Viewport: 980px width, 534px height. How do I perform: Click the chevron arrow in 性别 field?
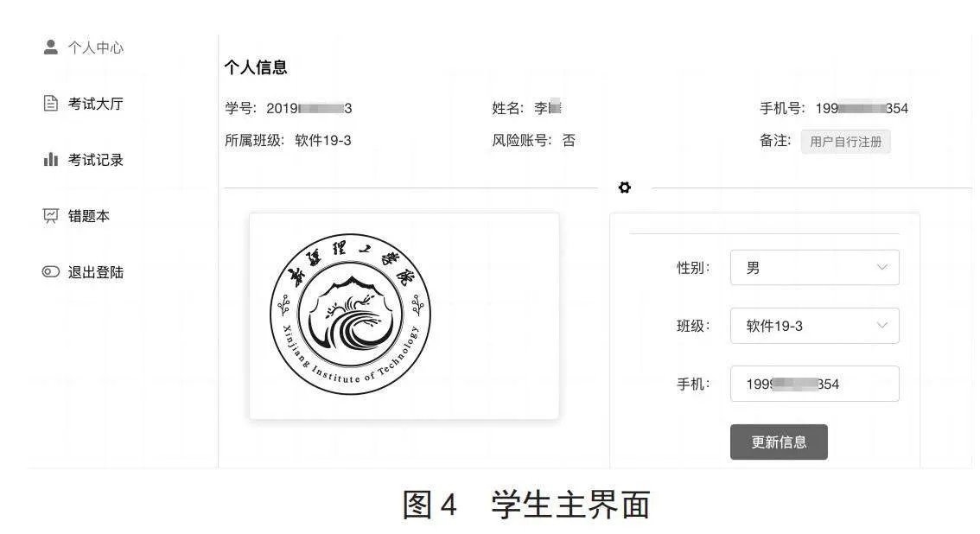point(881,267)
